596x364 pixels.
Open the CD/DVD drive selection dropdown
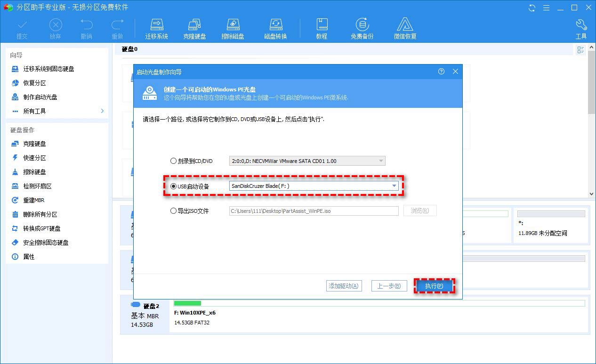click(381, 161)
